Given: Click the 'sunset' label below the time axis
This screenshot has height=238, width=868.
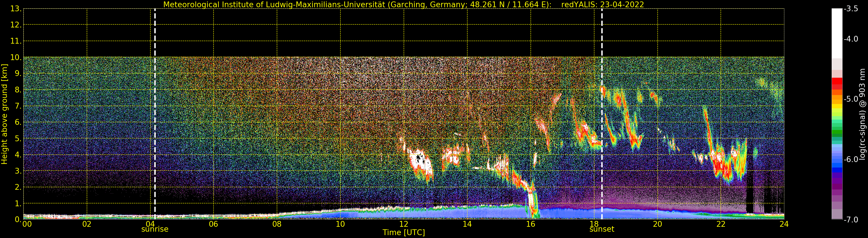Looking at the screenshot, I should point(602,229).
